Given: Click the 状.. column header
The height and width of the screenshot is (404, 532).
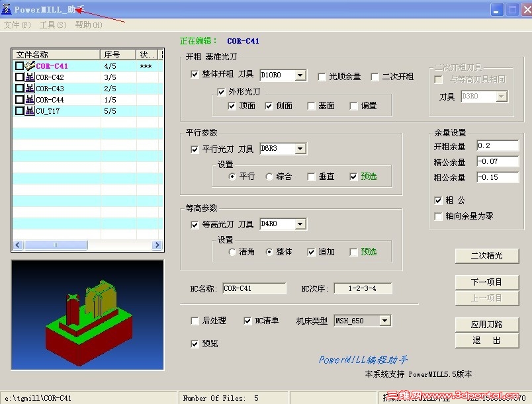Looking at the screenshot, I should click(147, 55).
